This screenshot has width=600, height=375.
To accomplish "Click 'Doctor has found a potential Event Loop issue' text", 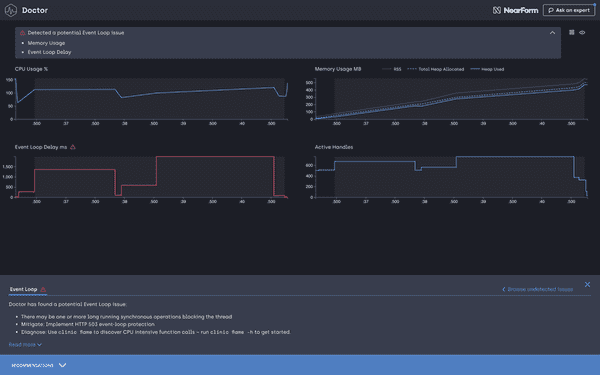I will (68, 304).
